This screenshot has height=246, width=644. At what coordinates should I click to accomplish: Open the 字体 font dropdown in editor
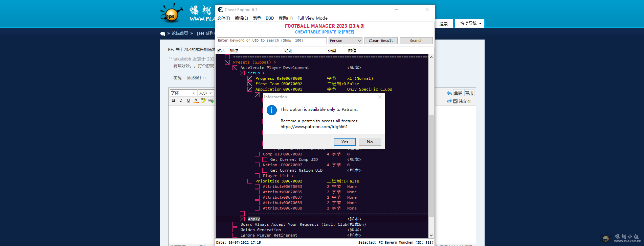point(183,93)
